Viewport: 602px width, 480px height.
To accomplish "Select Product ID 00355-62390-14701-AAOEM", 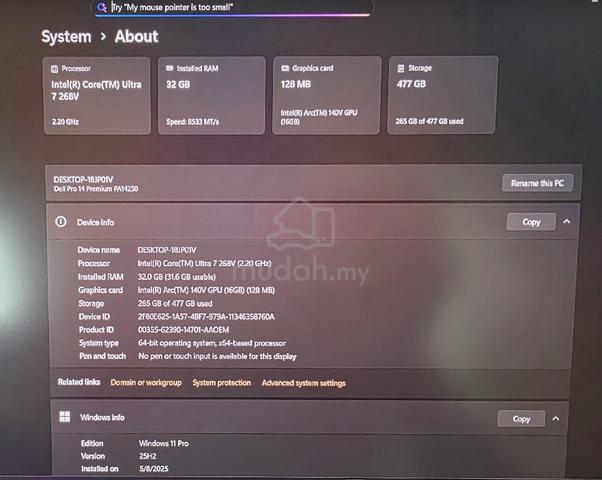I will pos(184,330).
